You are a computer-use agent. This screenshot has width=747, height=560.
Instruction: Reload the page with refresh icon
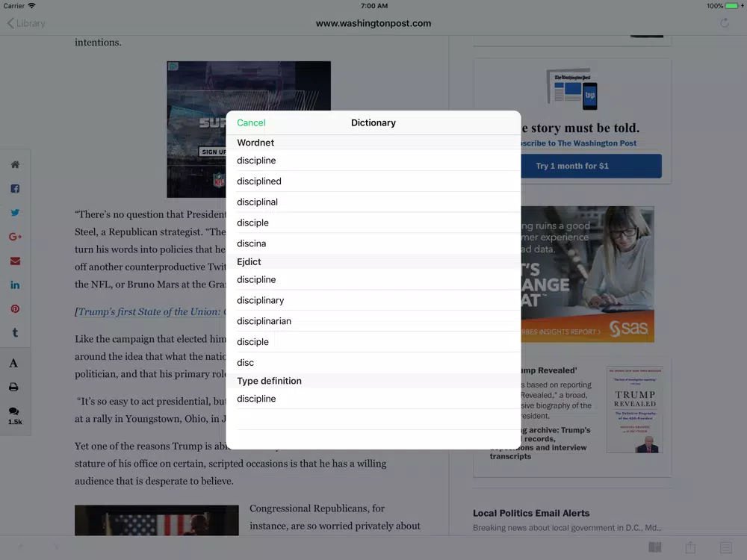click(x=725, y=23)
